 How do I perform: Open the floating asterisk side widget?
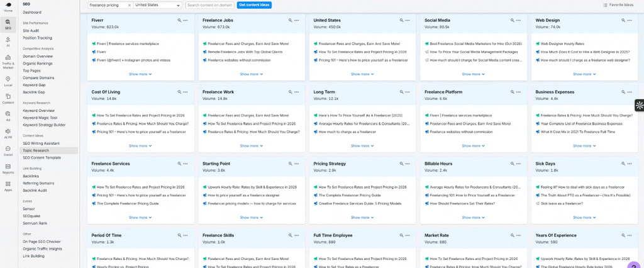coord(639,105)
